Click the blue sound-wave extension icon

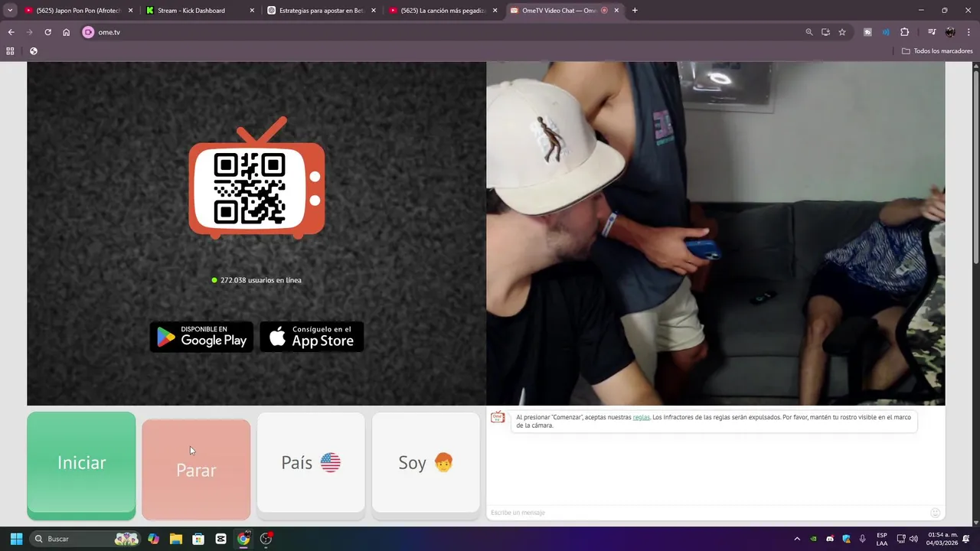pyautogui.click(x=886, y=32)
